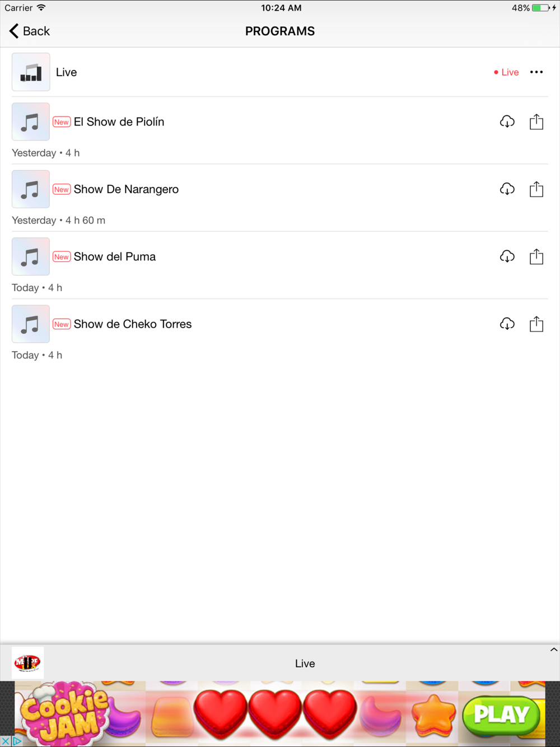Expand the mini player with the chevron

click(553, 650)
